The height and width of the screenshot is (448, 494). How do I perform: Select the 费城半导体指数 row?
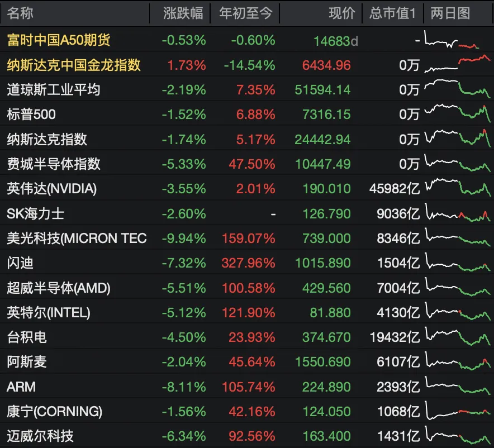247,164
